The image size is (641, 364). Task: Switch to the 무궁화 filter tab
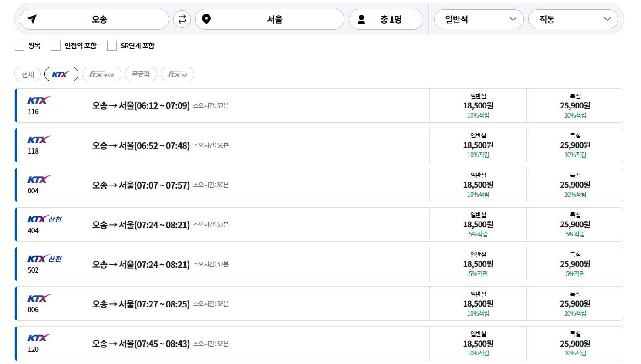pyautogui.click(x=141, y=74)
